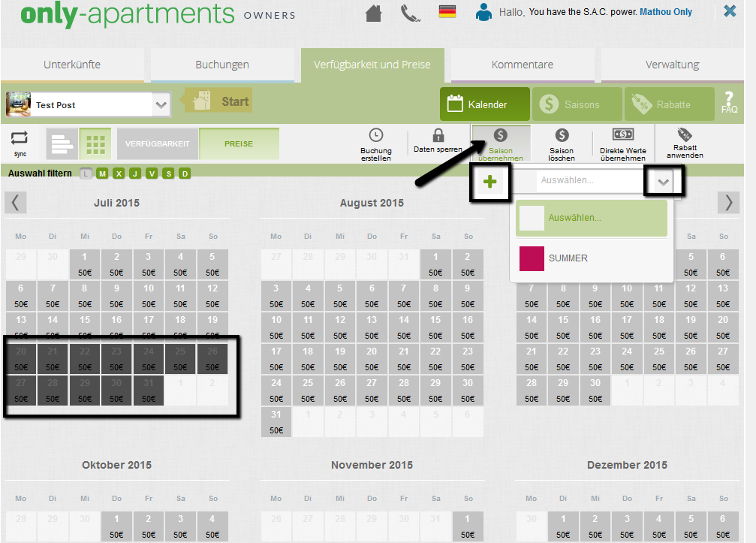The width and height of the screenshot is (756, 543).
Task: Select the SUMMER pink color swatch
Action: click(532, 258)
